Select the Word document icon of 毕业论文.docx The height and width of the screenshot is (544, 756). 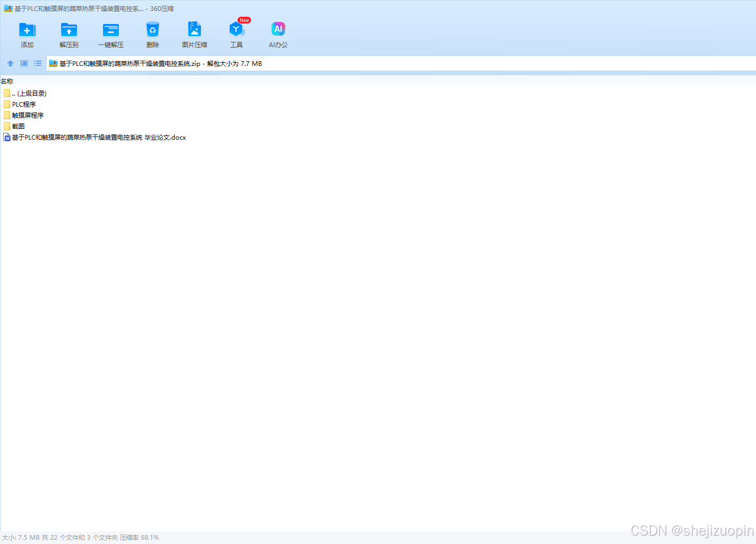coord(7,137)
